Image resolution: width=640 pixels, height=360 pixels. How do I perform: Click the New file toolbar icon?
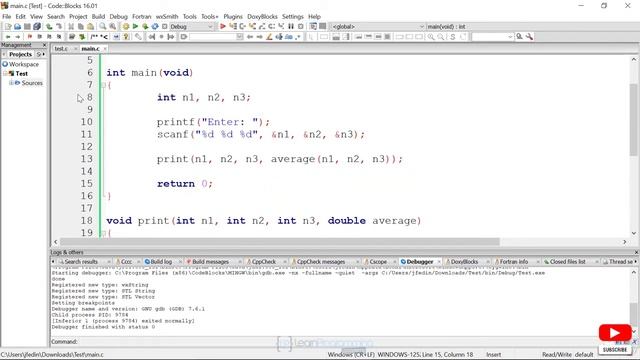[x=8, y=27]
